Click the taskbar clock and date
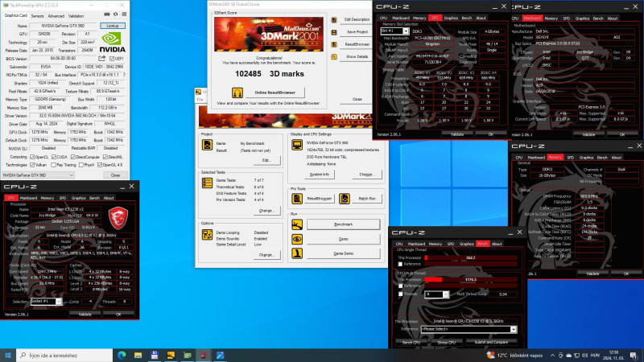 613,355
